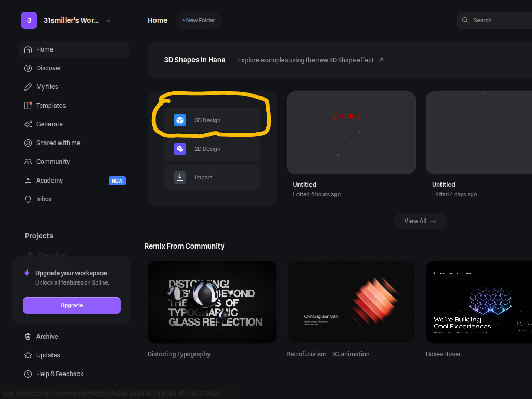
Task: Click the purple workspace avatar icon
Action: [29, 20]
